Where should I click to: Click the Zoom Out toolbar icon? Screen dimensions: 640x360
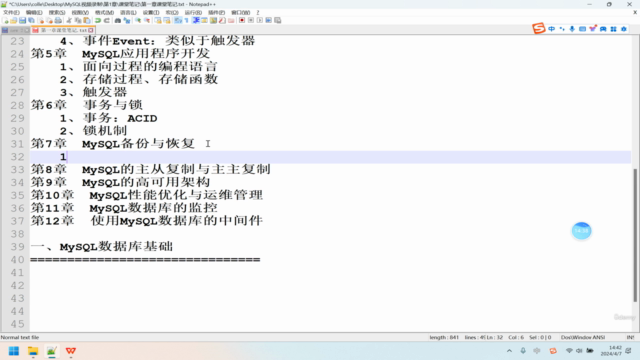tap(147, 20)
